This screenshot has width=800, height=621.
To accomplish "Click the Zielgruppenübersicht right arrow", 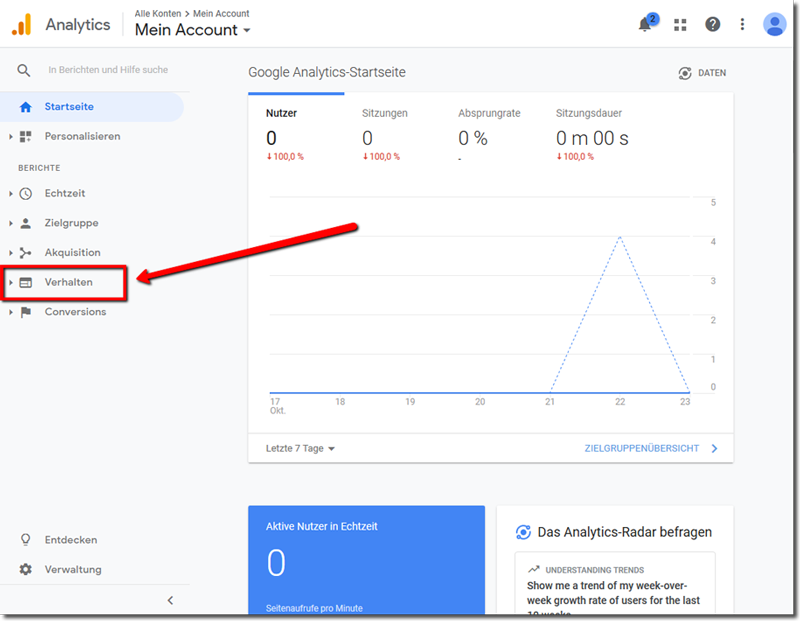I will (714, 449).
